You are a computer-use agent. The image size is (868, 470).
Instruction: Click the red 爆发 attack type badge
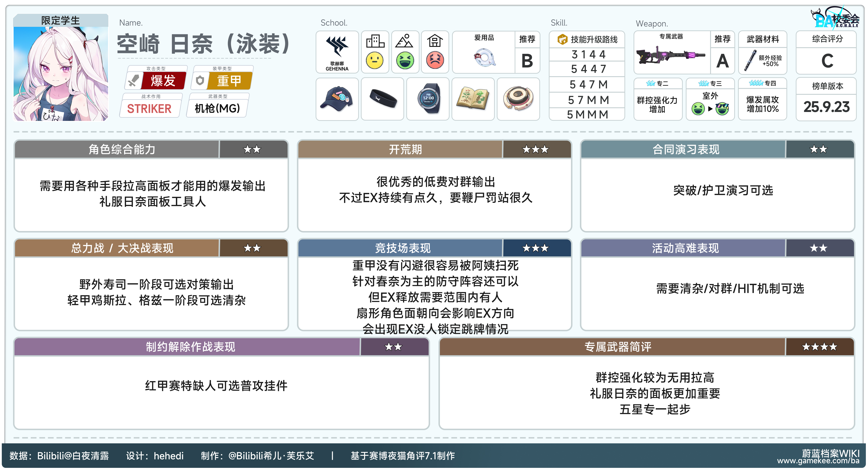coord(163,81)
